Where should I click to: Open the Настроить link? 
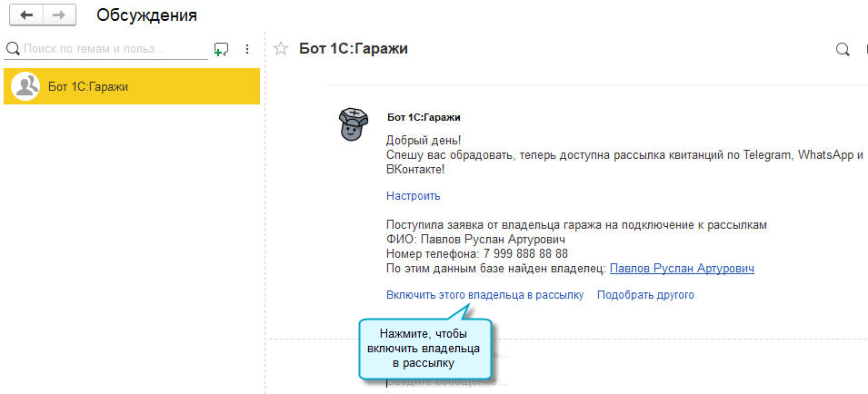413,195
